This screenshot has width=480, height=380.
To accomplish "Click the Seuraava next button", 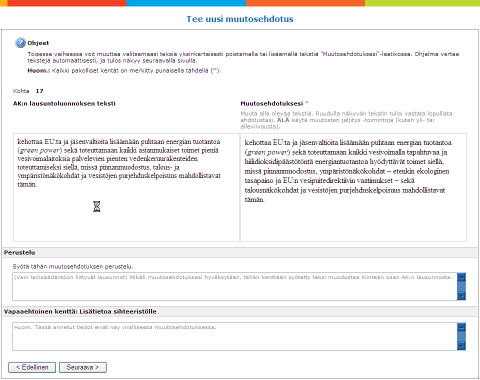I will click(x=83, y=367).
